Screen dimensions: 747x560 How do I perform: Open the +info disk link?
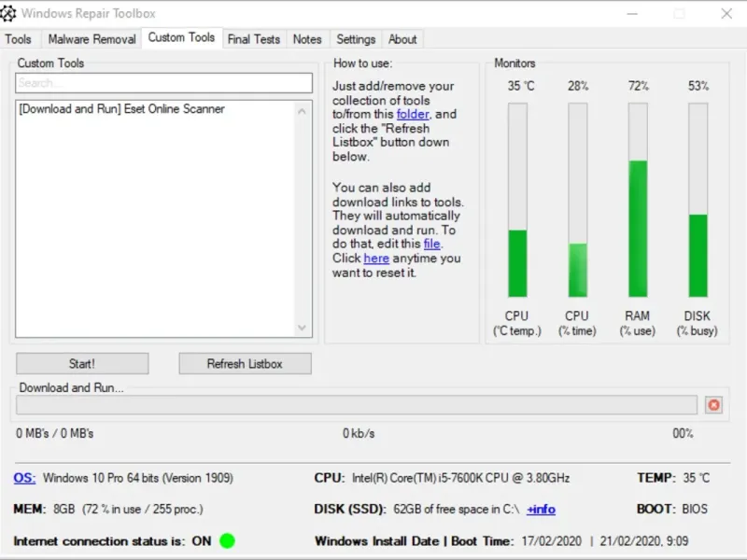tap(542, 510)
